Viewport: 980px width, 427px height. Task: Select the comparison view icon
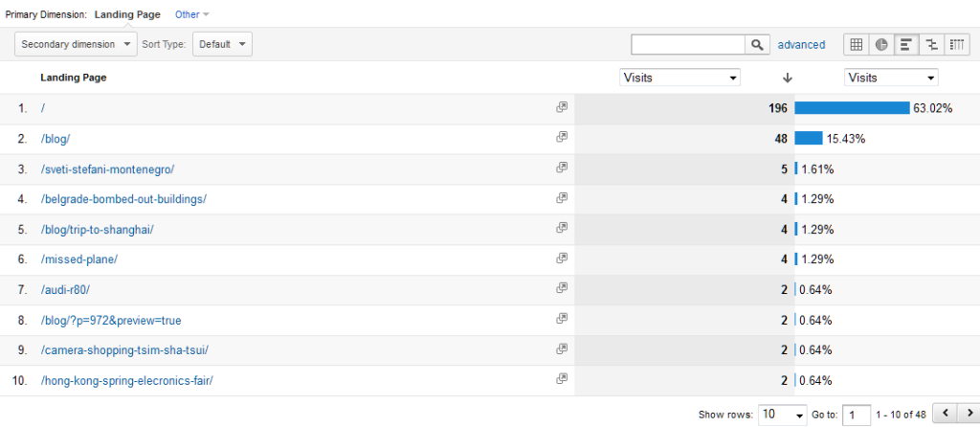click(x=931, y=44)
